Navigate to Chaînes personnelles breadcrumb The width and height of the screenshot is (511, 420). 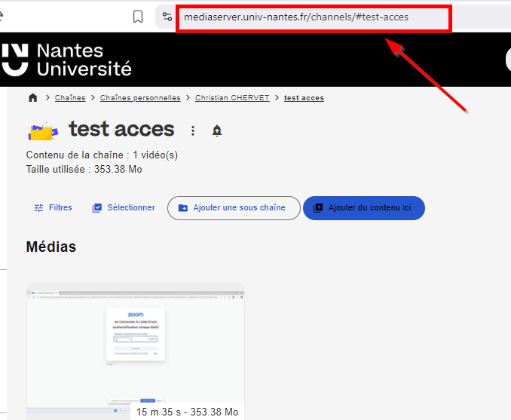pos(140,98)
